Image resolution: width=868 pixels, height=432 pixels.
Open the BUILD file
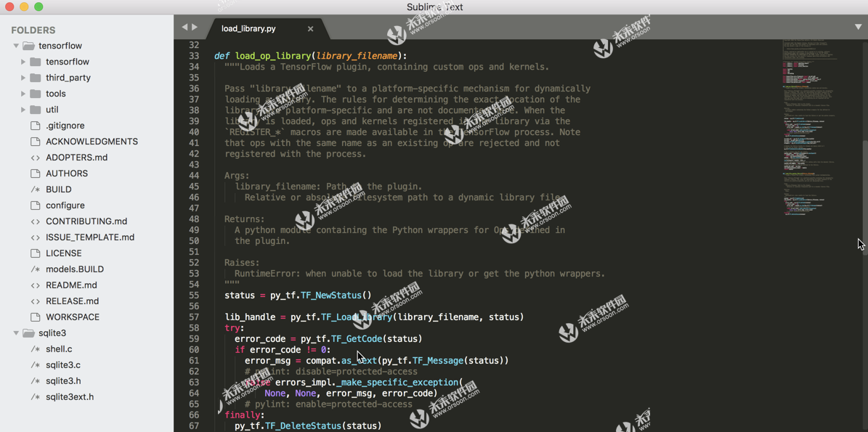click(x=59, y=189)
